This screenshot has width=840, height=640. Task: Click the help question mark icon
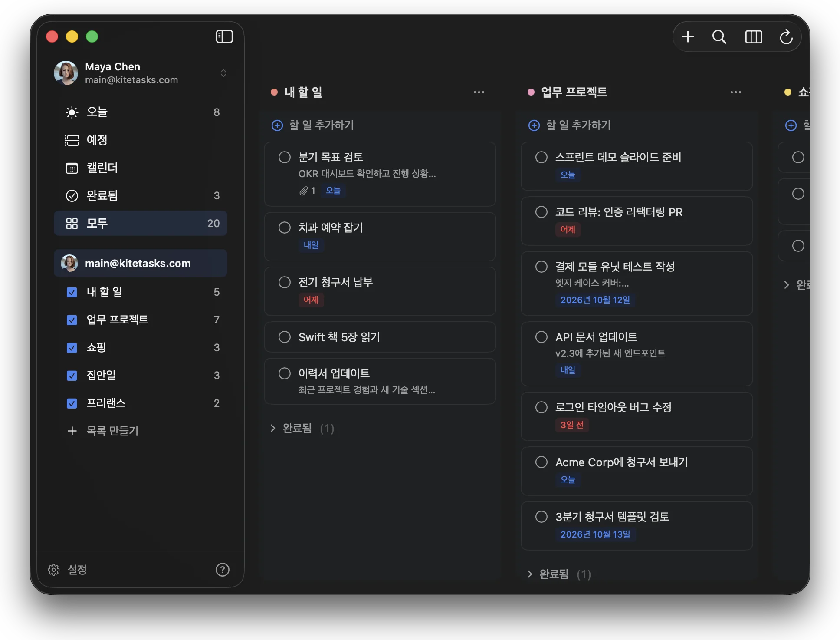tap(223, 570)
